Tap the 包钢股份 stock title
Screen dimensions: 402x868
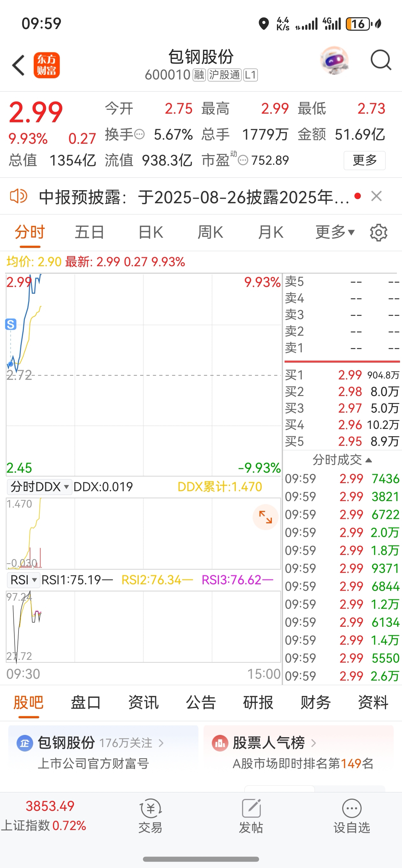(x=201, y=56)
